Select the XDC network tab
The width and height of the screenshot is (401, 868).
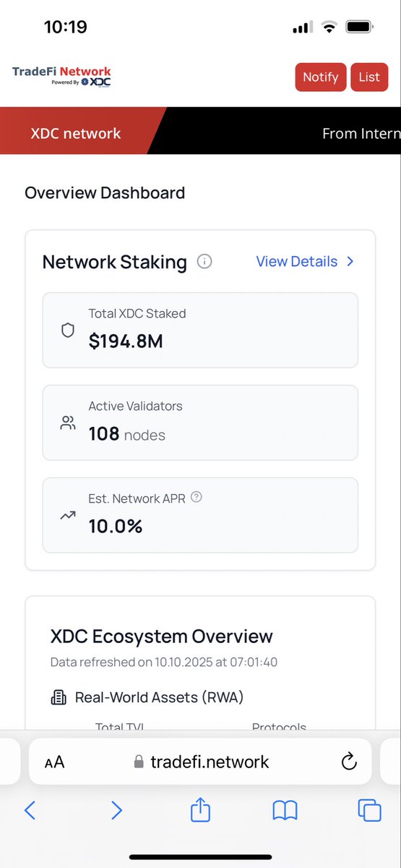[76, 133]
